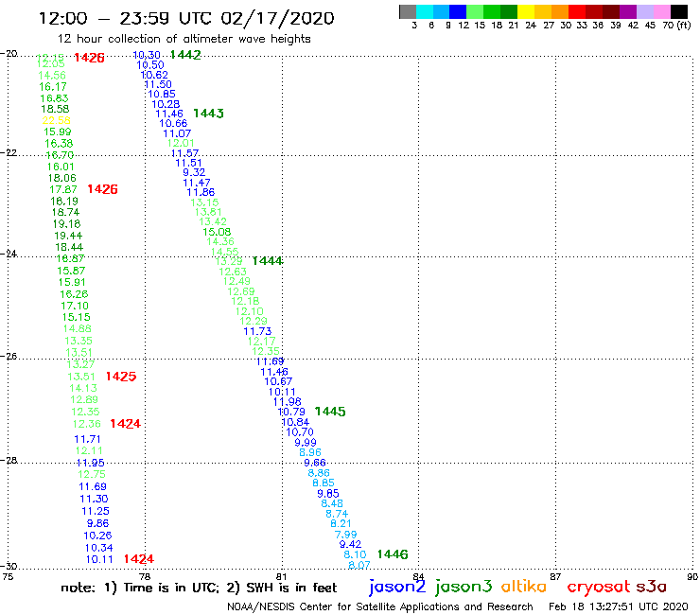Click the cyan 6 ft legend swatch
Image resolution: width=700 pixels, height=615 pixels.
pyautogui.click(x=425, y=11)
